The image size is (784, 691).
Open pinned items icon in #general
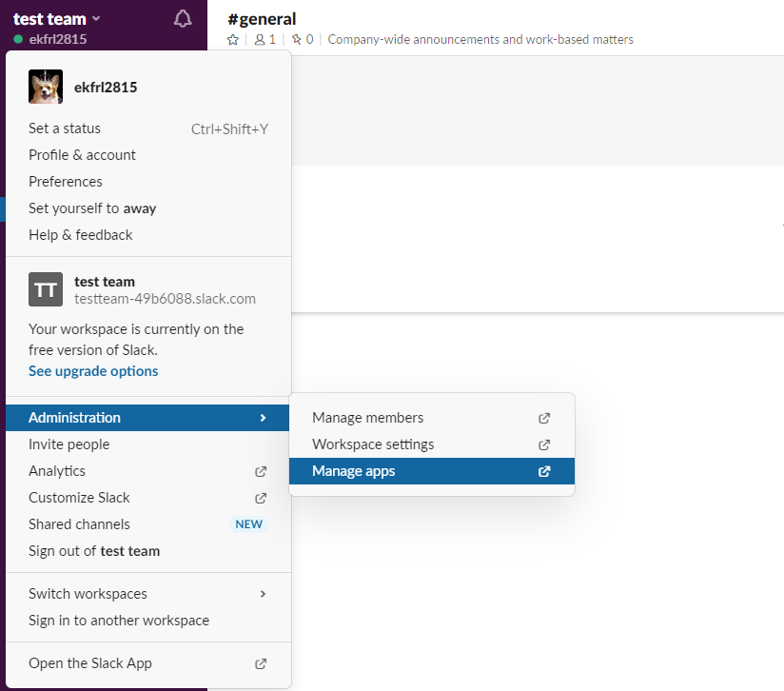pos(297,40)
